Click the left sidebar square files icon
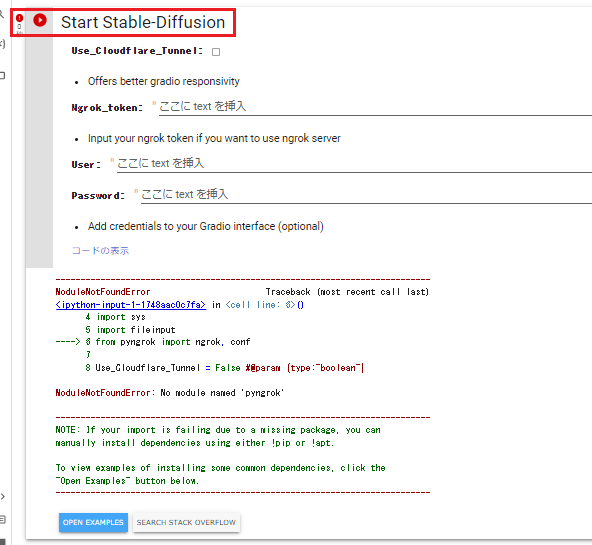 pos(2,75)
